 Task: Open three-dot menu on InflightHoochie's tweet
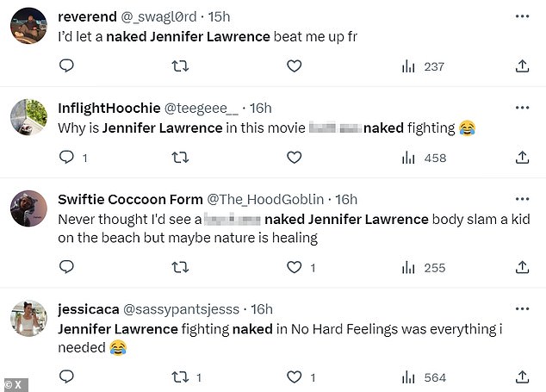[523, 108]
